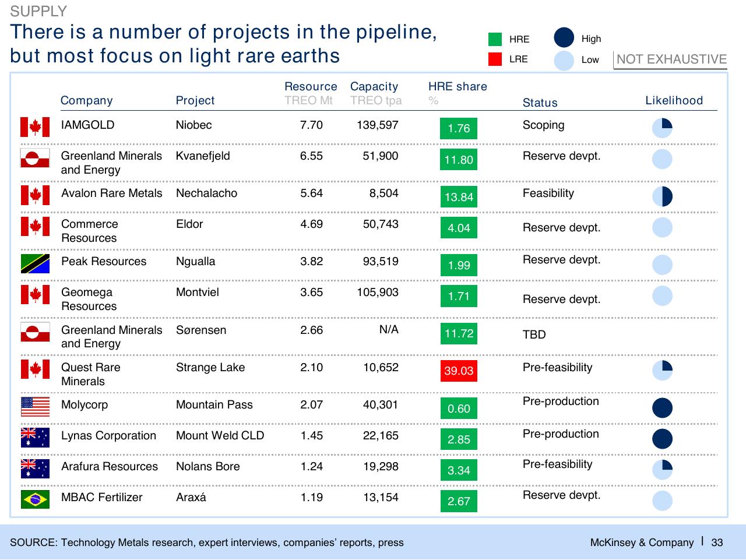Click the Likelihood column header

point(674,100)
